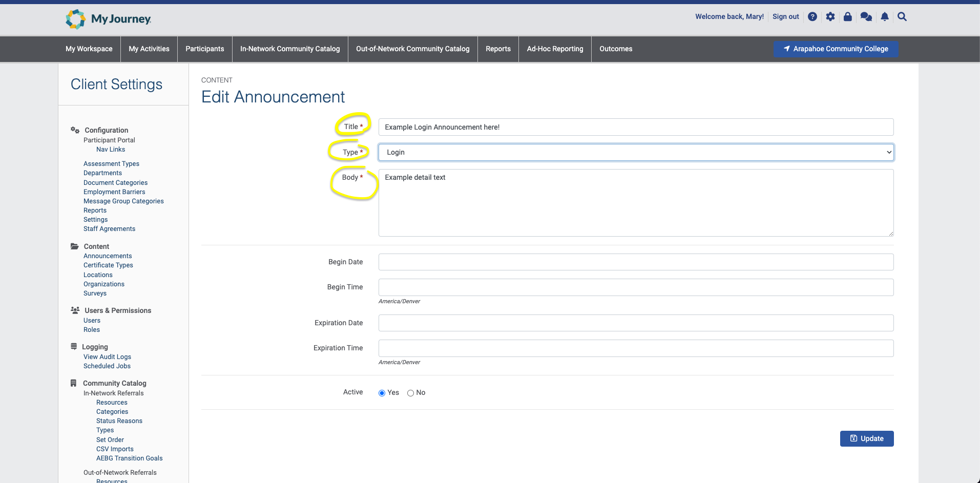980x483 pixels.
Task: Click the help question mark icon
Action: click(812, 17)
